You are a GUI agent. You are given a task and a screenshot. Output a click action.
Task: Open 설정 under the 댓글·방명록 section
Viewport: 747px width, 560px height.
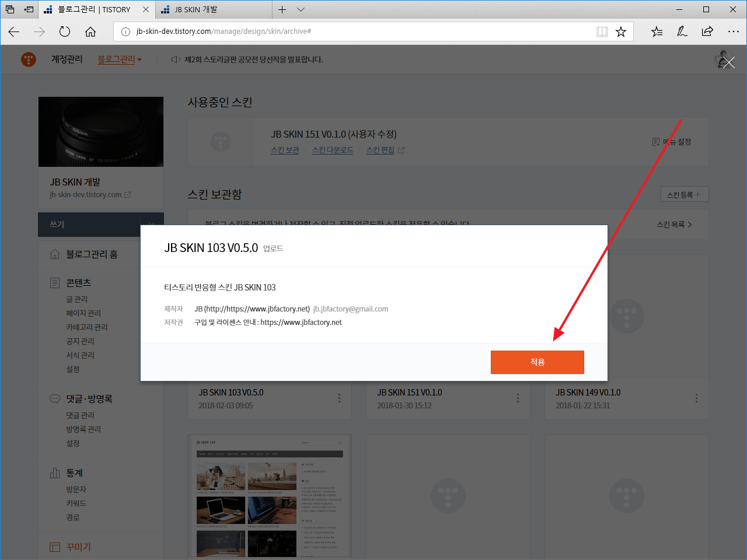click(73, 443)
